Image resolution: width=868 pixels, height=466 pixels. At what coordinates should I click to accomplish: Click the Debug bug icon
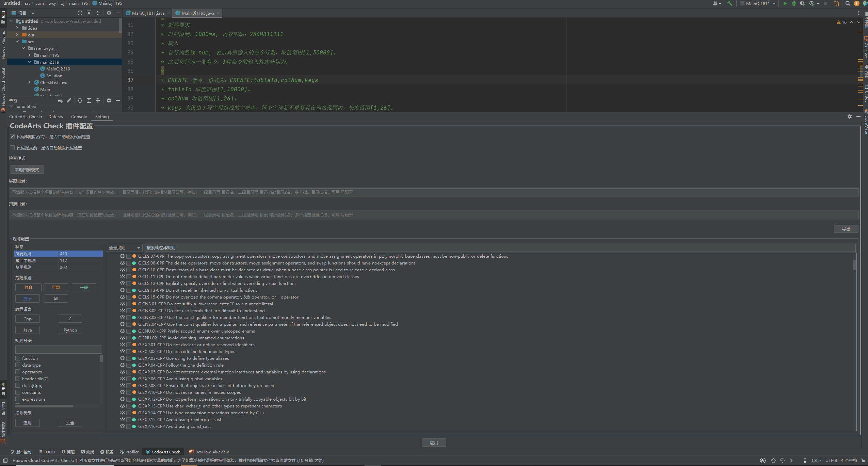(793, 3)
